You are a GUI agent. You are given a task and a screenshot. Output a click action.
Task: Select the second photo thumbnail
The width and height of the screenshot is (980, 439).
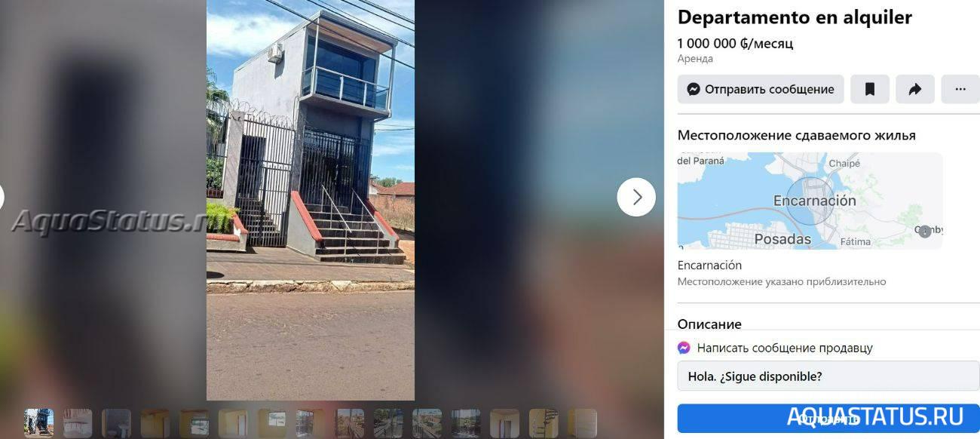tap(78, 423)
